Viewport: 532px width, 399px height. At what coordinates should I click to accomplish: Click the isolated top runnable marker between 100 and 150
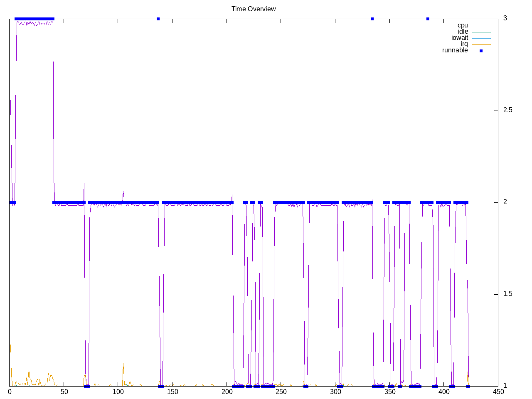[158, 19]
